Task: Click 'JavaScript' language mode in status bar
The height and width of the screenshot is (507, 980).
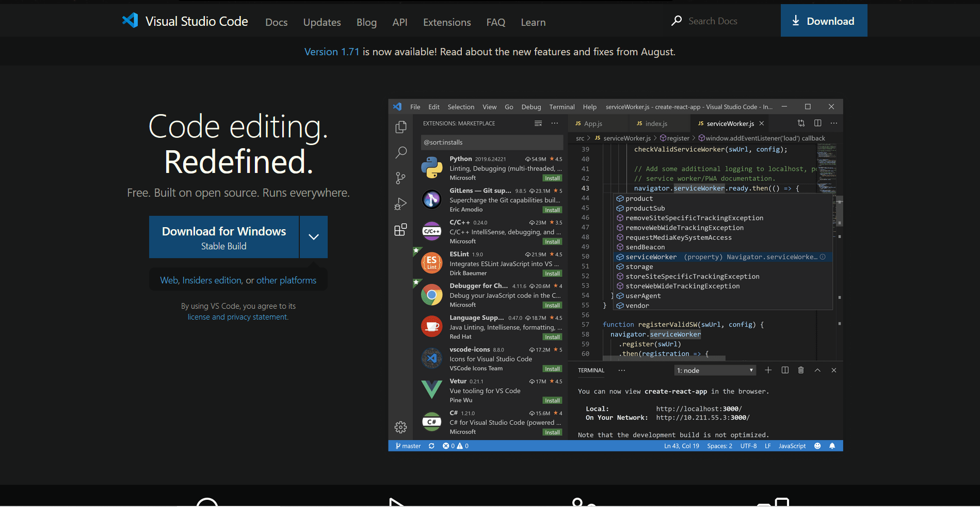Action: point(792,446)
